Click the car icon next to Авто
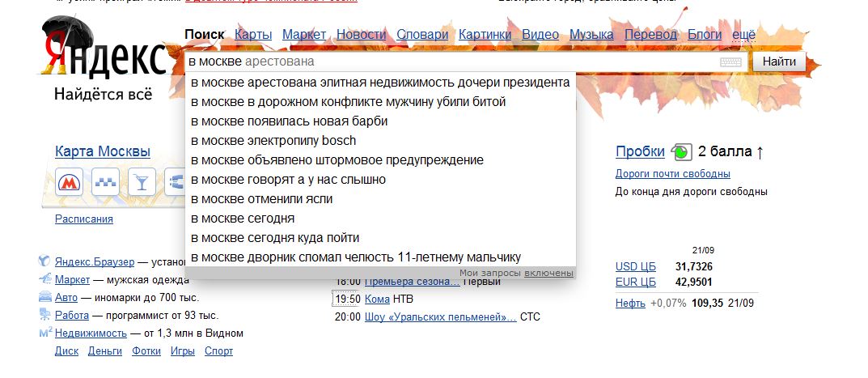Screen dimensions: 868x378 click(45, 297)
